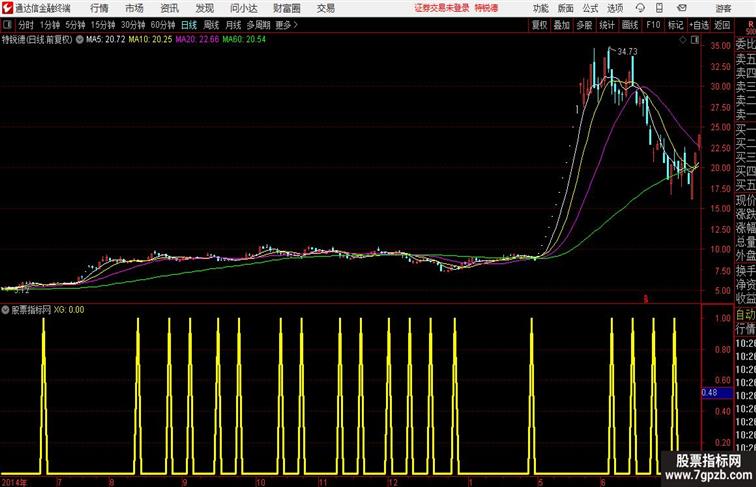Expand the 更多 periods dropdown

click(x=286, y=25)
